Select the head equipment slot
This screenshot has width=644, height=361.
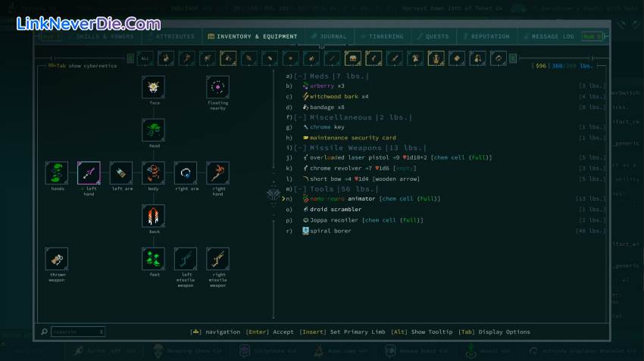153,130
